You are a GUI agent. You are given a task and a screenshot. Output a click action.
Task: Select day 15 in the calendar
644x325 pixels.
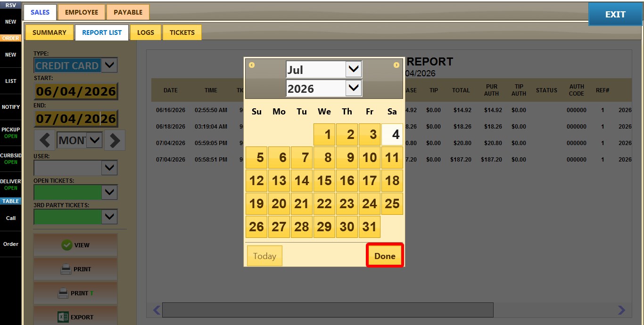(x=324, y=180)
